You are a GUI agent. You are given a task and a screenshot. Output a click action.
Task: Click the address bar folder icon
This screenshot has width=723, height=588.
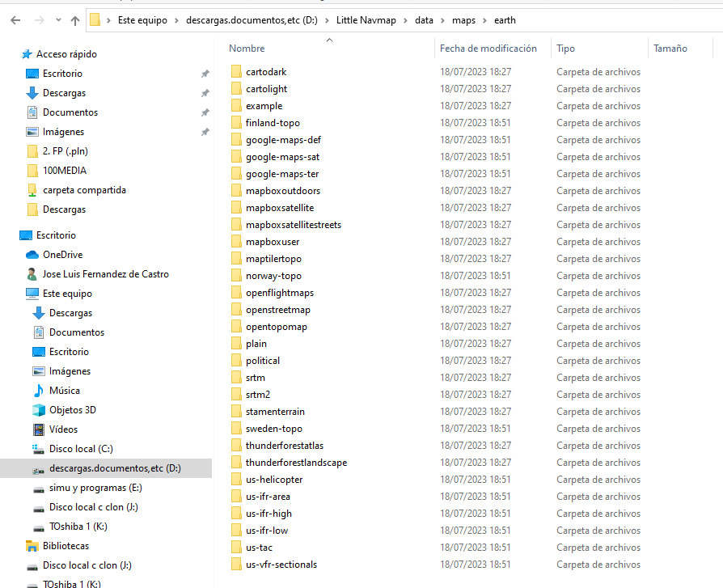pyautogui.click(x=95, y=20)
